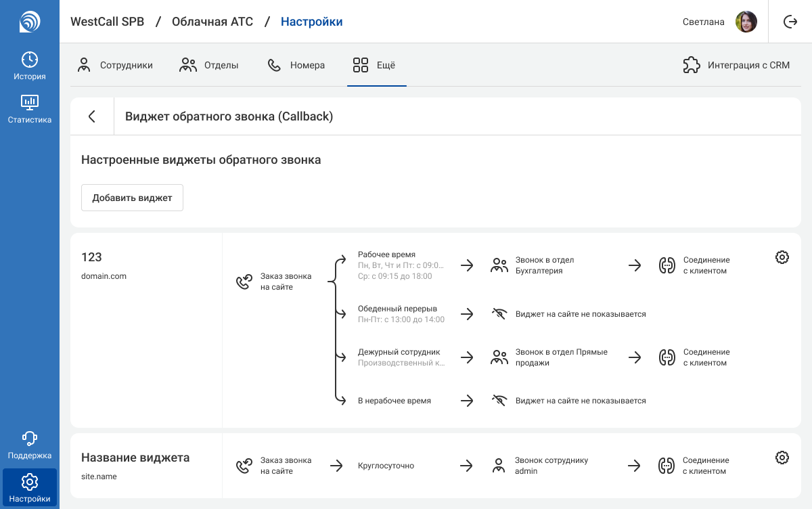812x509 pixels.
Task: Click Добавить виджет button
Action: 132,198
